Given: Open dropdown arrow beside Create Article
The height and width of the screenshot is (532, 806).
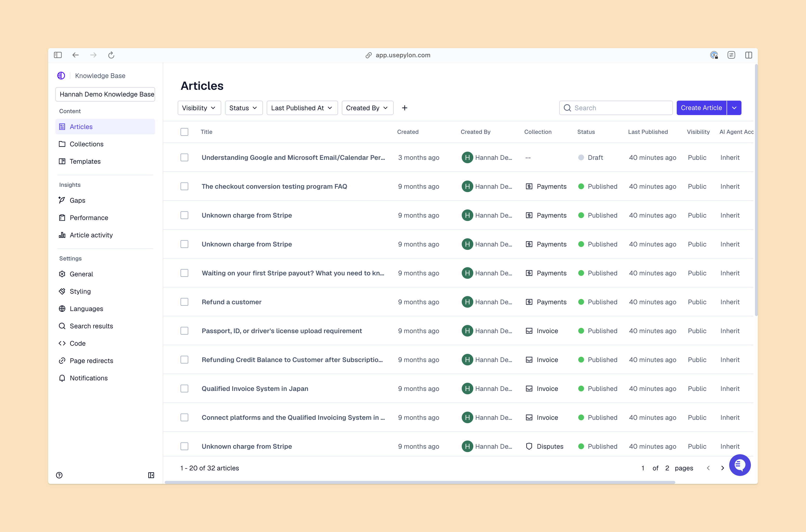Looking at the screenshot, I should point(734,108).
